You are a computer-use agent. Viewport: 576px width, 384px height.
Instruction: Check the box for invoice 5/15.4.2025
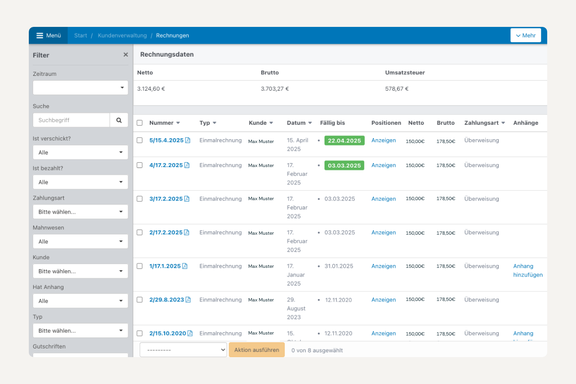140,140
